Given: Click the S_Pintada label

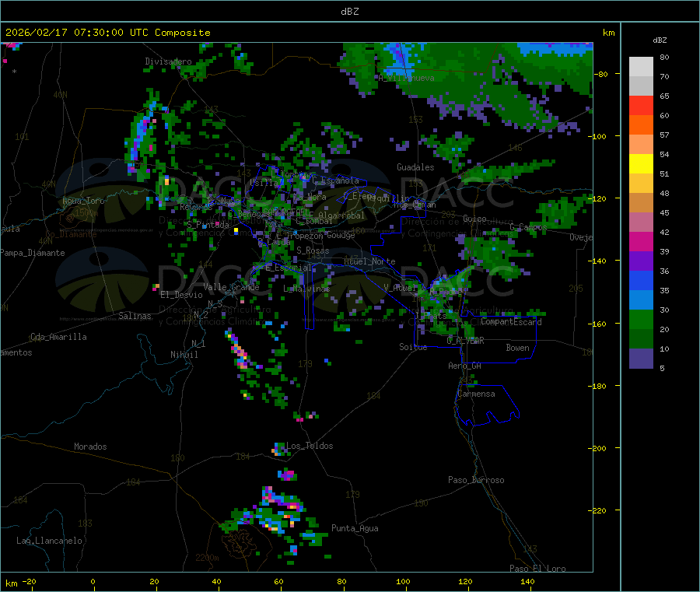Looking at the screenshot, I should click(208, 225).
